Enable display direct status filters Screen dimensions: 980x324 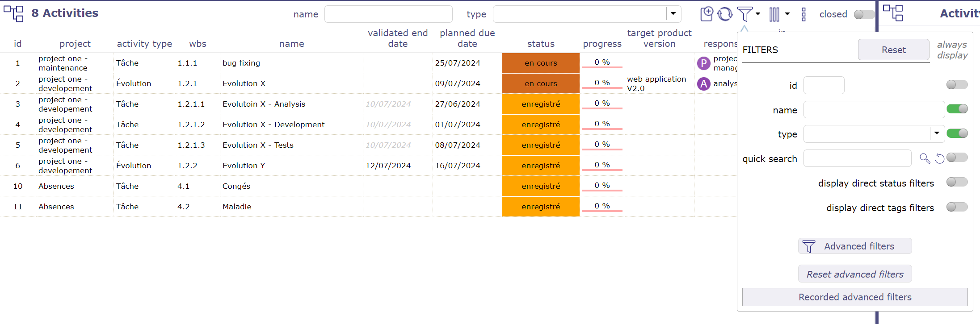(x=957, y=182)
